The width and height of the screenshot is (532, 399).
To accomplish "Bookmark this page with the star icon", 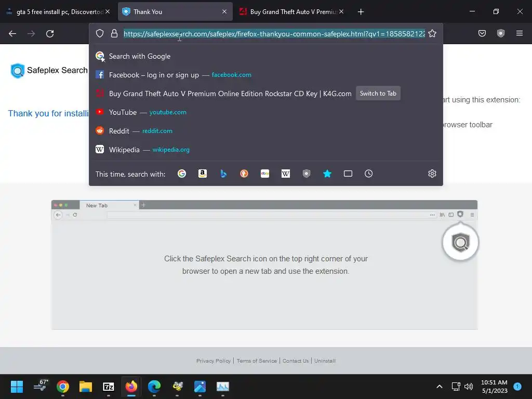I will pos(432,33).
